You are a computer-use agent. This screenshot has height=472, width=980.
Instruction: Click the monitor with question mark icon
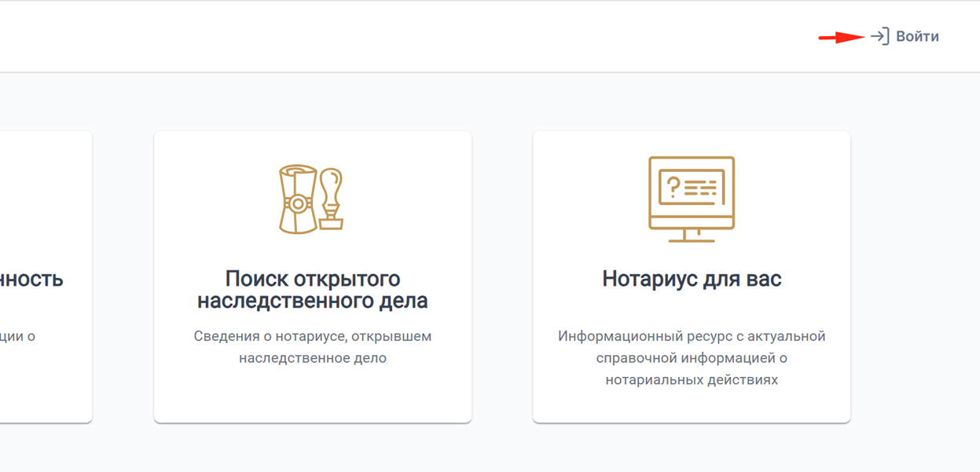click(692, 199)
